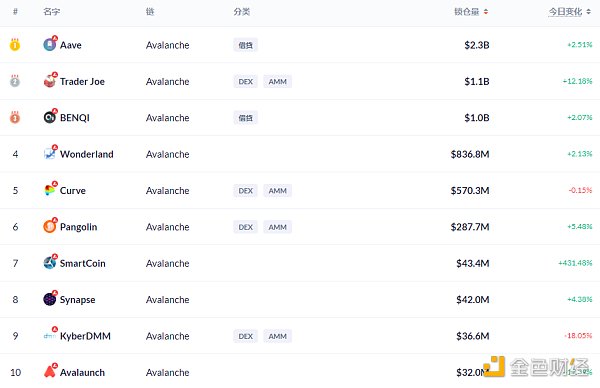Click the AMM tag in Curve row

click(x=277, y=191)
